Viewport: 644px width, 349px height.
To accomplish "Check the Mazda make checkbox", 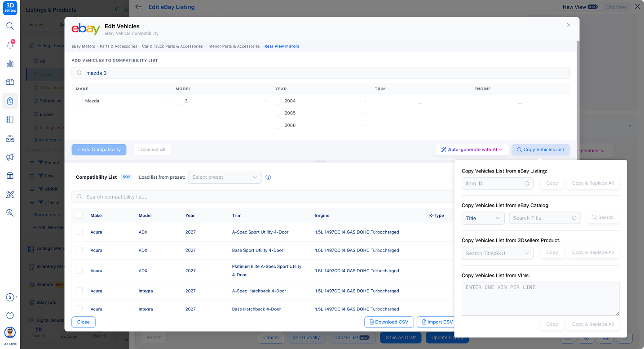I will click(79, 101).
